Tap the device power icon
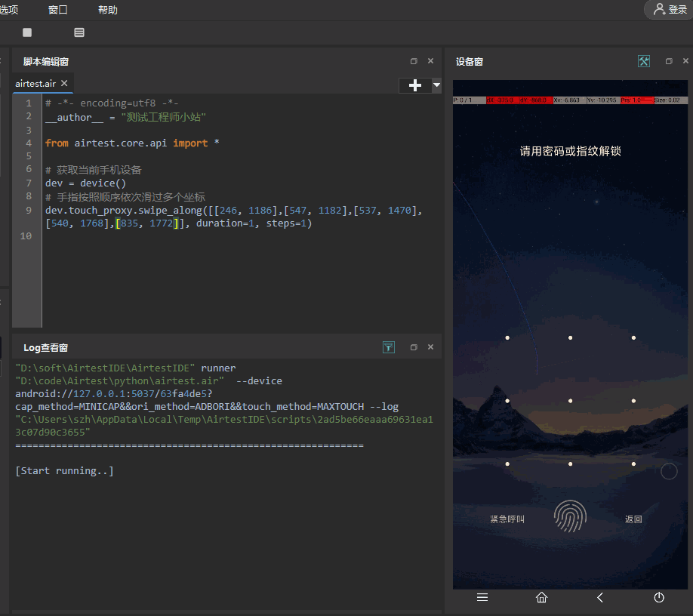 (x=659, y=597)
